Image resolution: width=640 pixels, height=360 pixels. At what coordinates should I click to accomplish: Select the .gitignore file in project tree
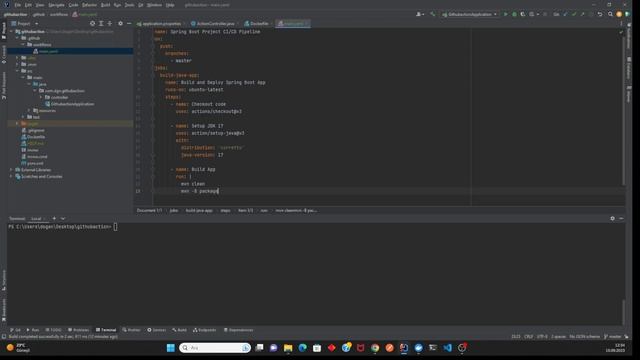(x=33, y=130)
